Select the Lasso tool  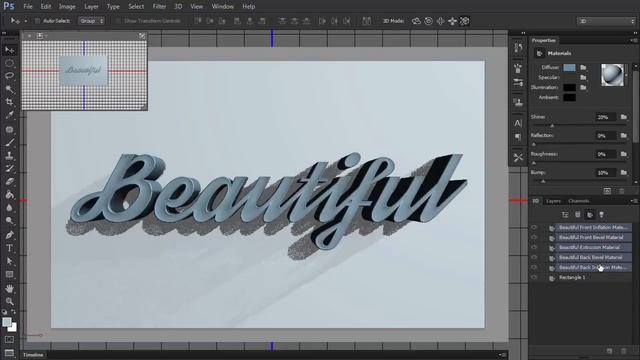point(9,76)
